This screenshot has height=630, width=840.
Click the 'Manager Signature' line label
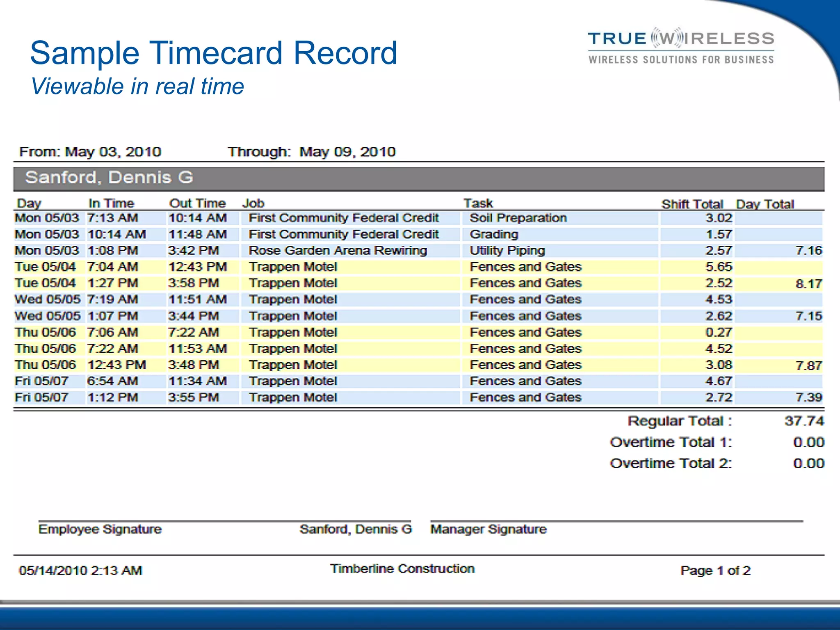coord(488,530)
